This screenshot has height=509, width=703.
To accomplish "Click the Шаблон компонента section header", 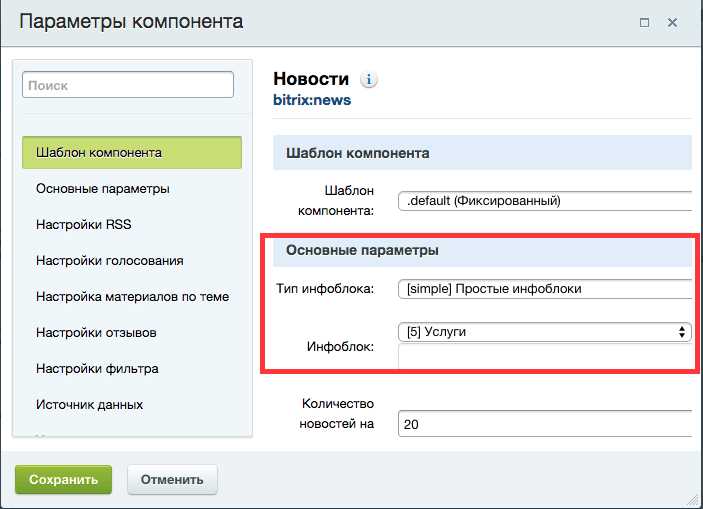I will pyautogui.click(x=482, y=153).
